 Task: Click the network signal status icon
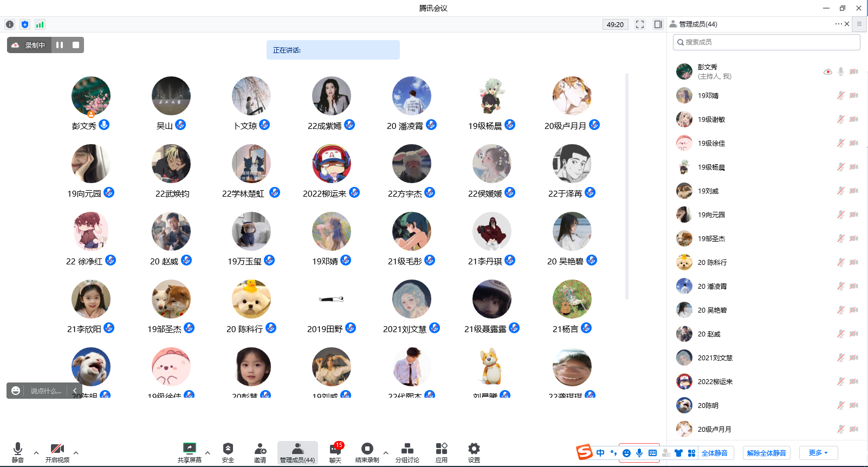(40, 24)
